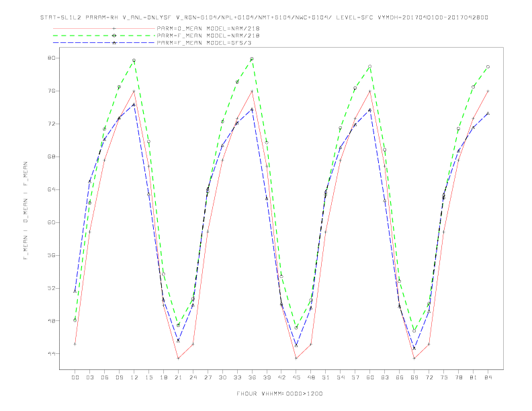
Task: Click x-axis forecast hour 75
Action: point(444,377)
